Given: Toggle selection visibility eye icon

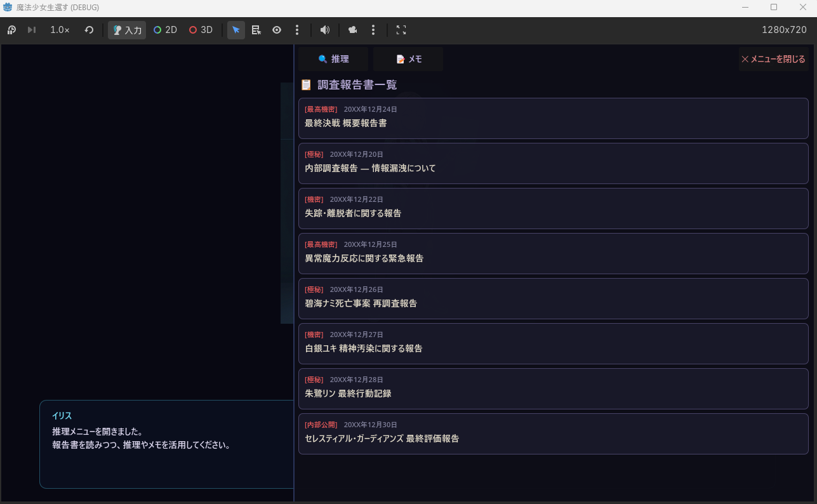Looking at the screenshot, I should coord(277,30).
